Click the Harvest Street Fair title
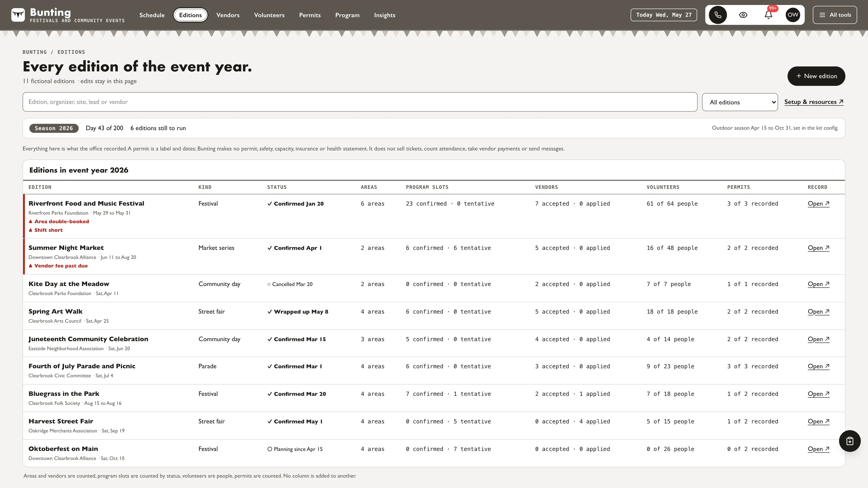 pyautogui.click(x=61, y=421)
